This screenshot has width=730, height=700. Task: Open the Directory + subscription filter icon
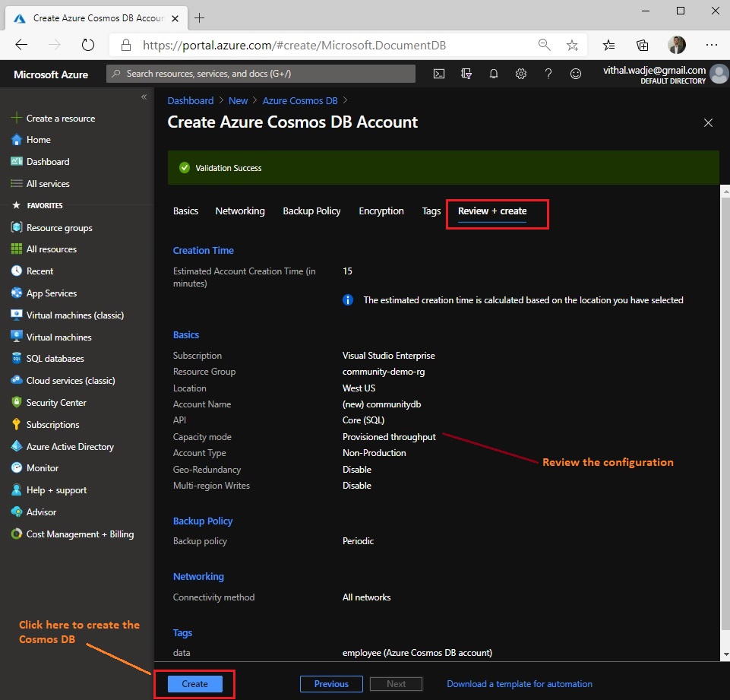point(466,74)
